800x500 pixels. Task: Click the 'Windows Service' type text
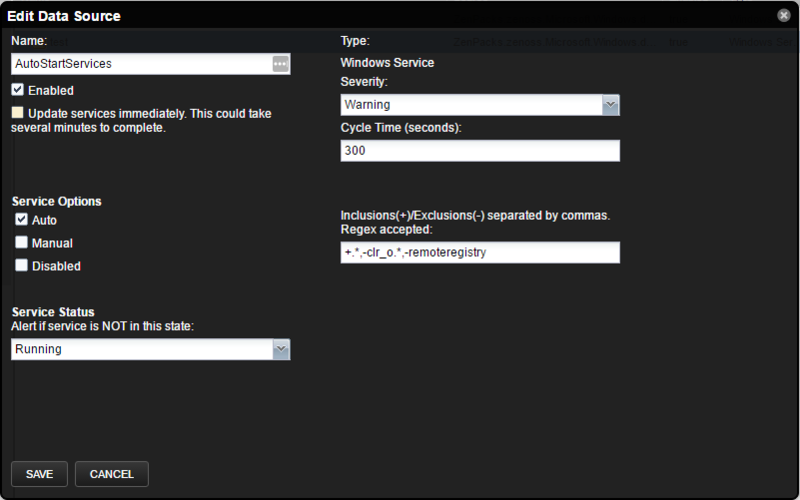point(387,63)
